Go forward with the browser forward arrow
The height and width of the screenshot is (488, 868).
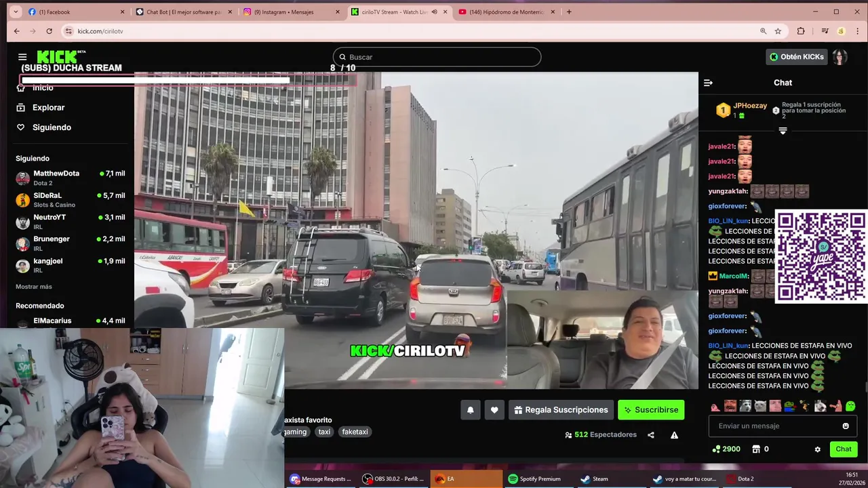click(33, 31)
